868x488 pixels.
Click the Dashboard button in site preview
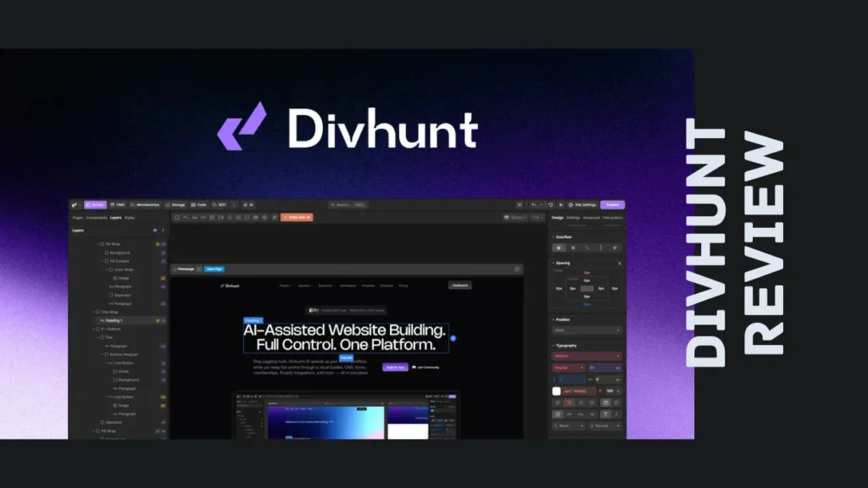(x=460, y=286)
